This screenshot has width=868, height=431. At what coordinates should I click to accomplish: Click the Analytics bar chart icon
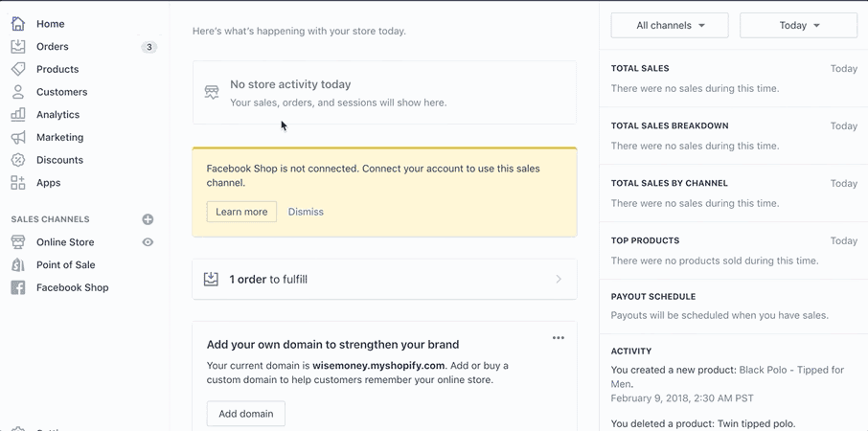(x=18, y=115)
